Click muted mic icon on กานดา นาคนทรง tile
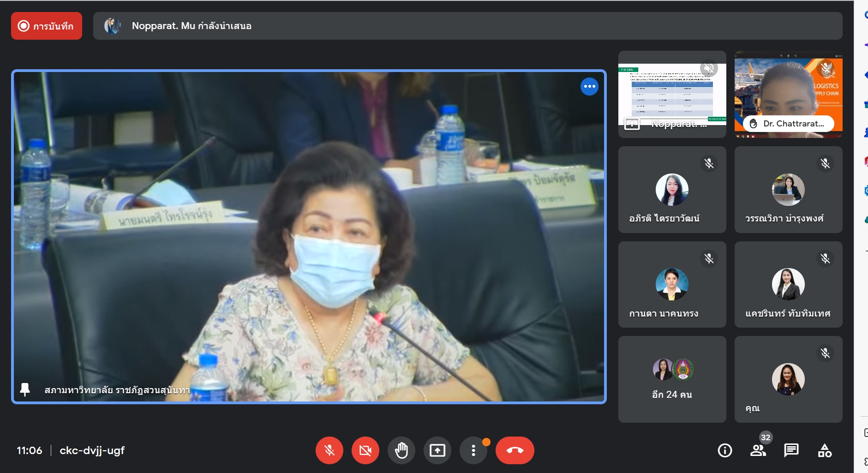Image resolution: width=868 pixels, height=473 pixels. (709, 258)
